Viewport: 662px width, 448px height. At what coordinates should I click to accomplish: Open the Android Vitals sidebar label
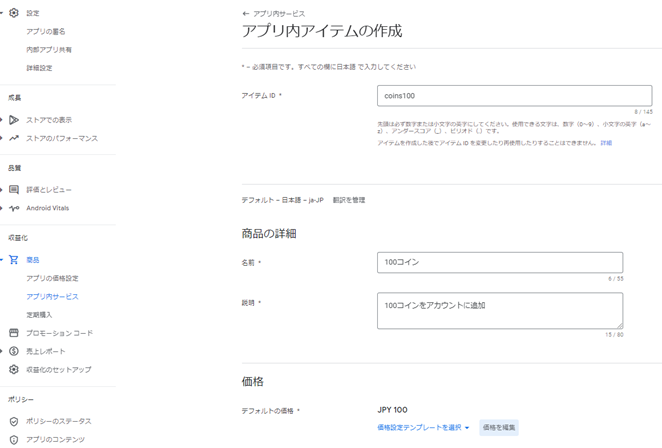click(x=48, y=208)
